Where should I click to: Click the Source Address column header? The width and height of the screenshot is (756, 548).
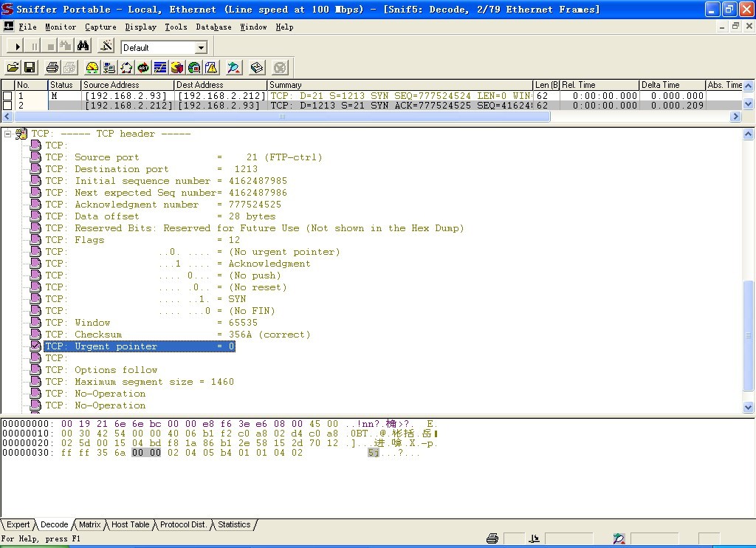(127, 85)
